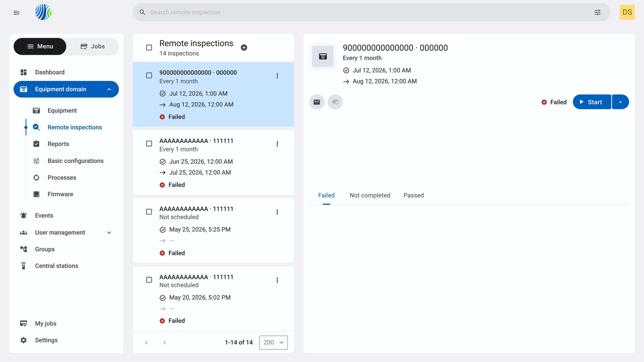The height and width of the screenshot is (362, 644).
Task: Click the equipment thumbnail in details panel
Action: pyautogui.click(x=323, y=56)
